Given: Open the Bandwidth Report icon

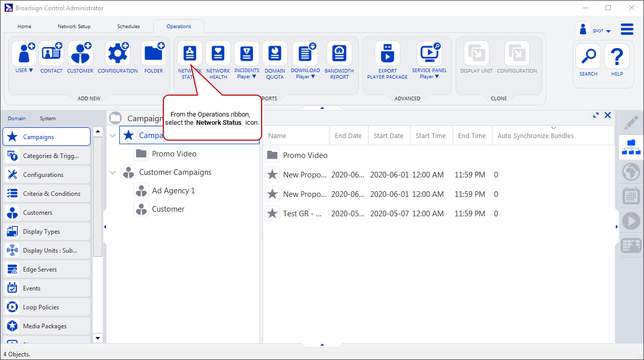Looking at the screenshot, I should (x=339, y=53).
